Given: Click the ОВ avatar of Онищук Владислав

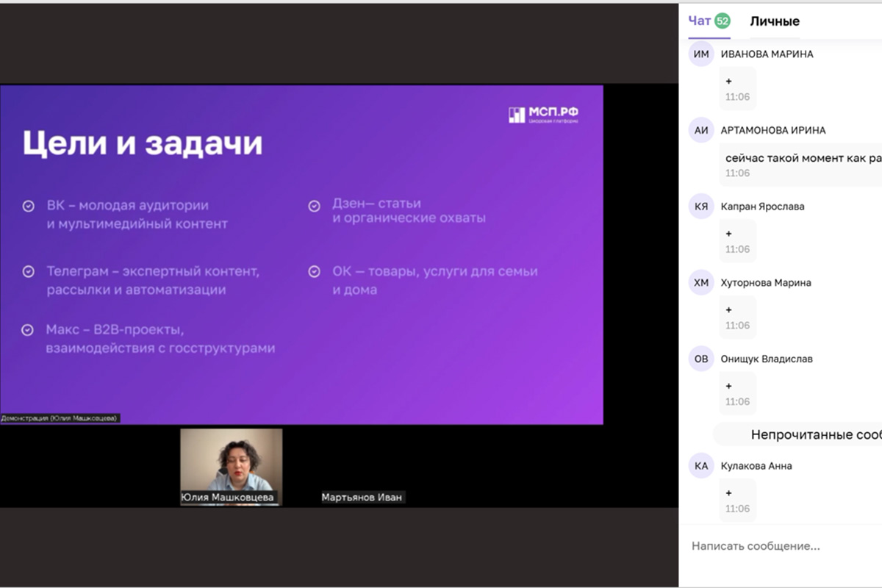Looking at the screenshot, I should tap(701, 359).
